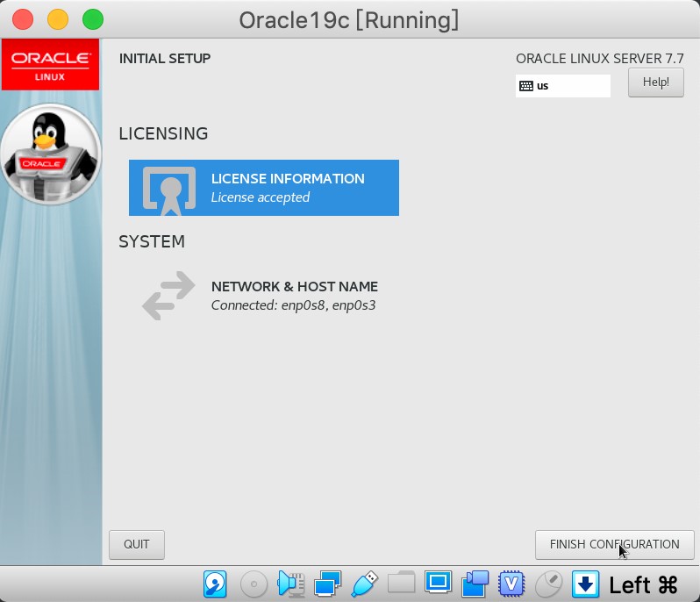Click the optical disc status icon
Viewport: 700px width, 602px height.
tap(254, 584)
